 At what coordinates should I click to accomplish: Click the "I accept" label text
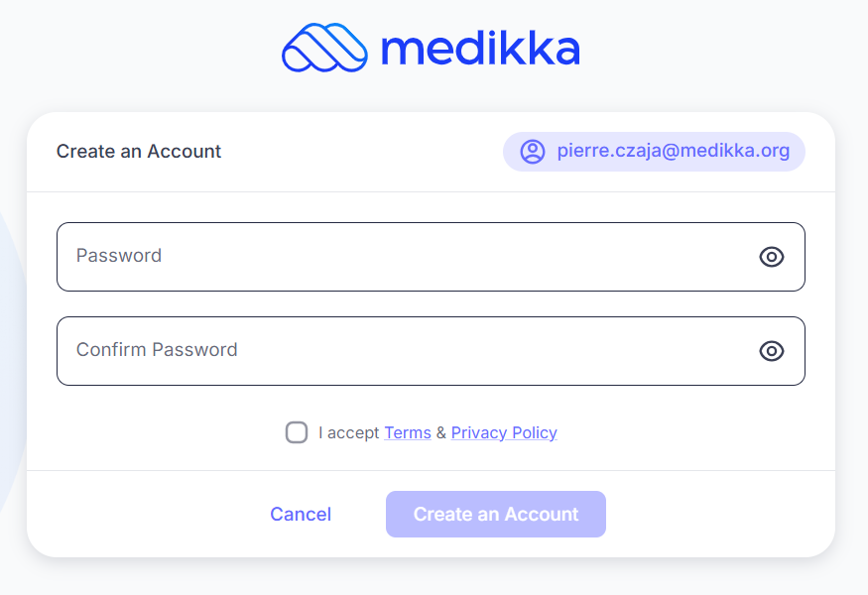[x=349, y=432]
